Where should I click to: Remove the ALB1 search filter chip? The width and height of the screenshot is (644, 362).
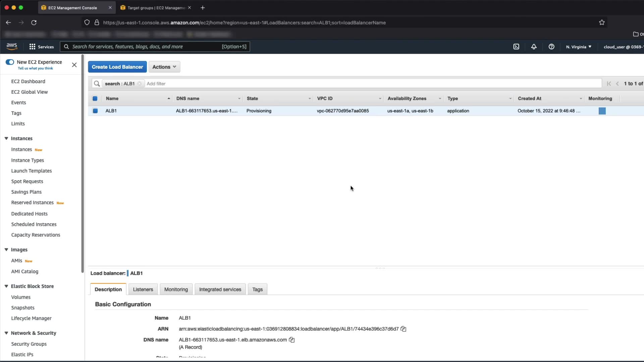(x=140, y=84)
